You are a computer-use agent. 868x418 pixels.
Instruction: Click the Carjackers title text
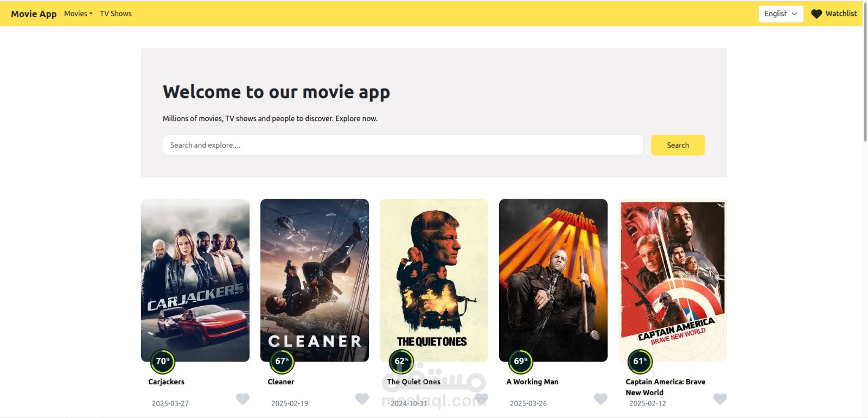click(167, 382)
